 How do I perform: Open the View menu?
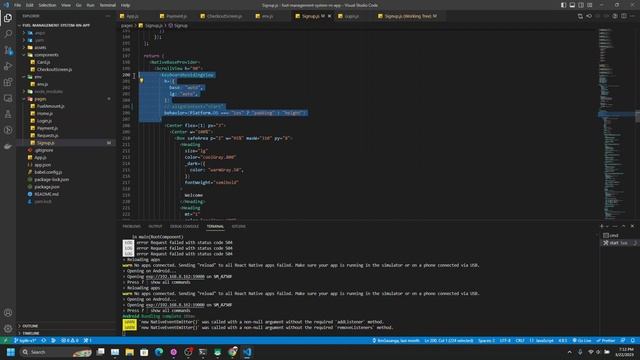tap(66, 5)
